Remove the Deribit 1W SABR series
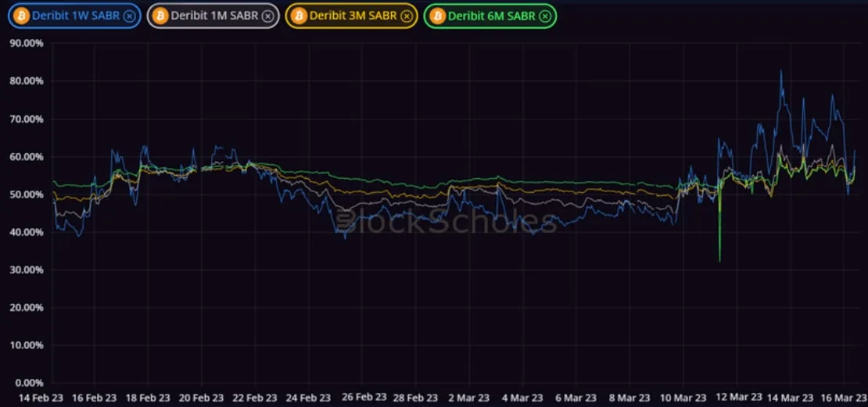Viewport: 868px width, 407px height. tap(129, 16)
